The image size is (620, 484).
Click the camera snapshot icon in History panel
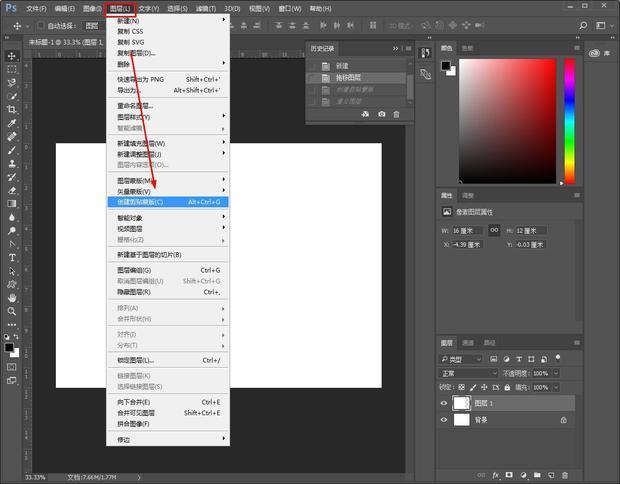pos(381,114)
